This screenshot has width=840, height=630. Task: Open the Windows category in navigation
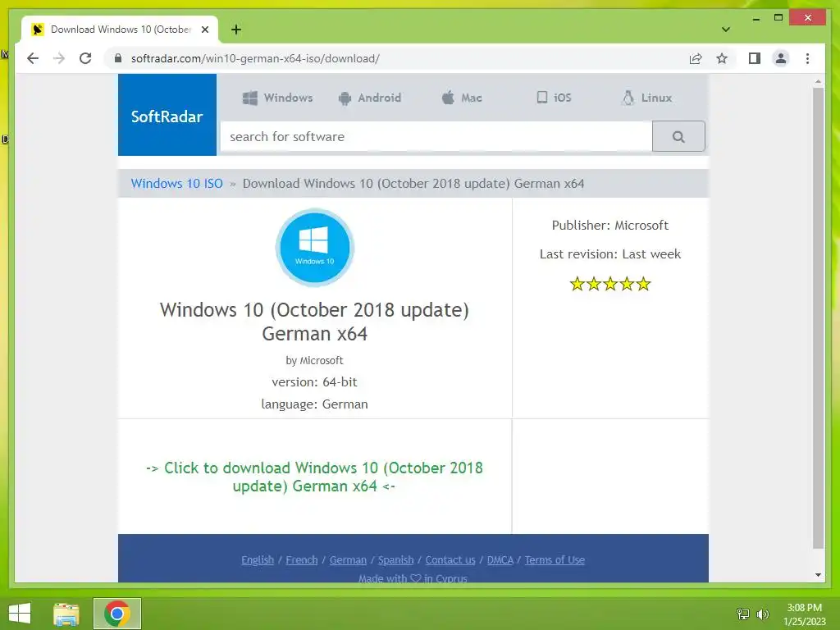pos(277,98)
